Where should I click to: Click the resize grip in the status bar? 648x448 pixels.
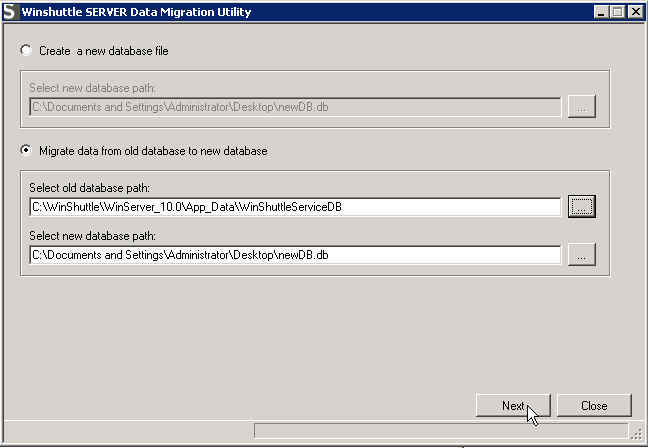[637, 433]
